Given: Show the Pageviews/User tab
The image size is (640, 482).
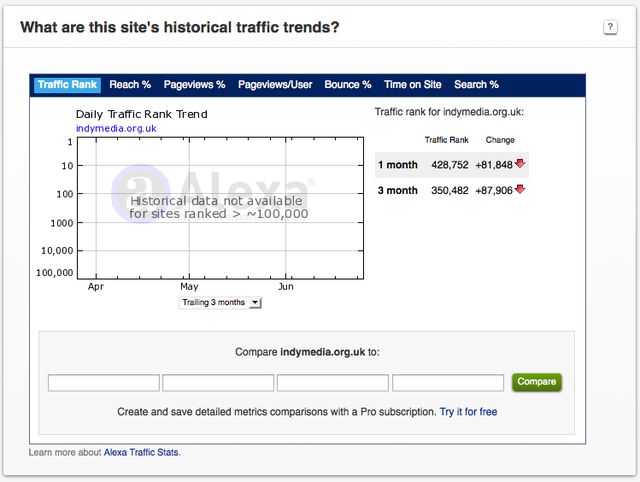Looking at the screenshot, I should [275, 85].
